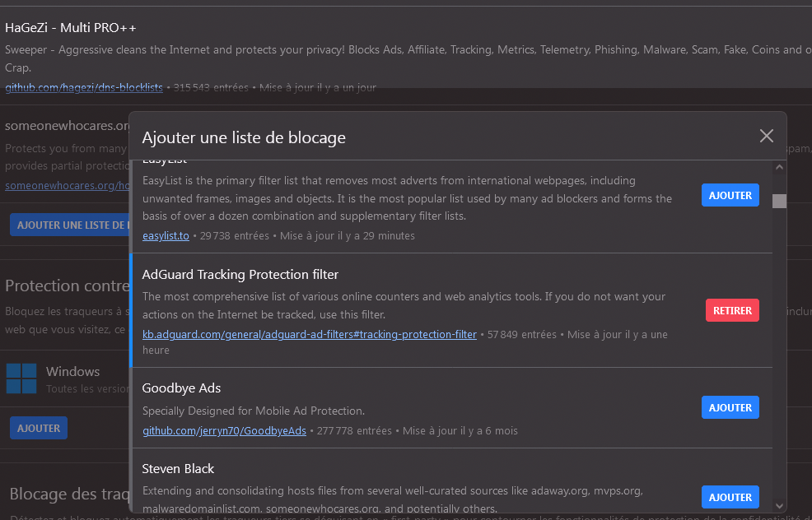Remove AdGuard Tracking Protection filter with RETIRER

731,310
